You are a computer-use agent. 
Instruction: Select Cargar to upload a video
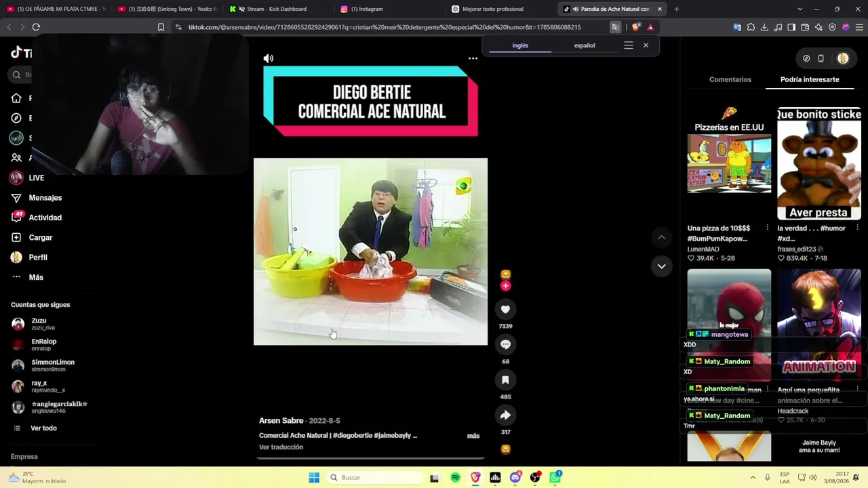pos(32,238)
